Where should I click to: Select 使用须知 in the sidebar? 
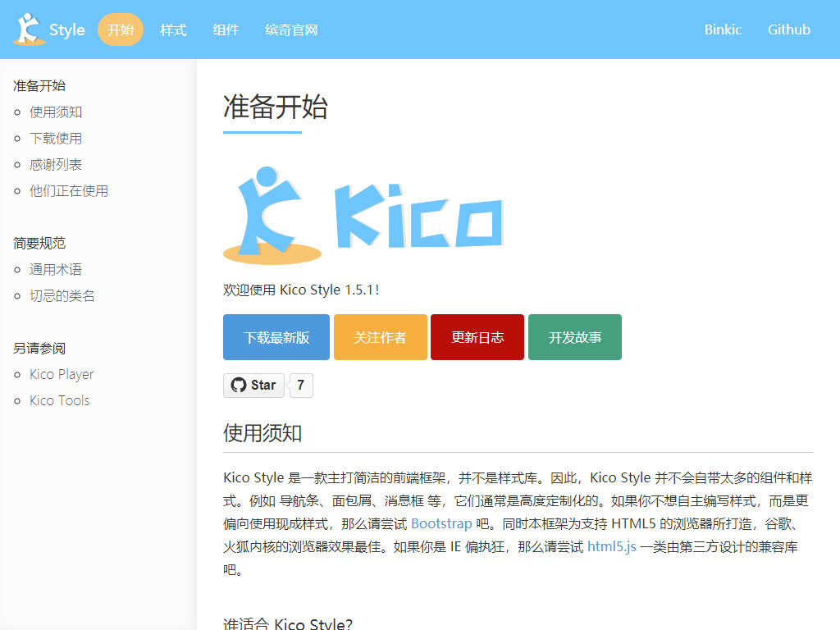(56, 112)
